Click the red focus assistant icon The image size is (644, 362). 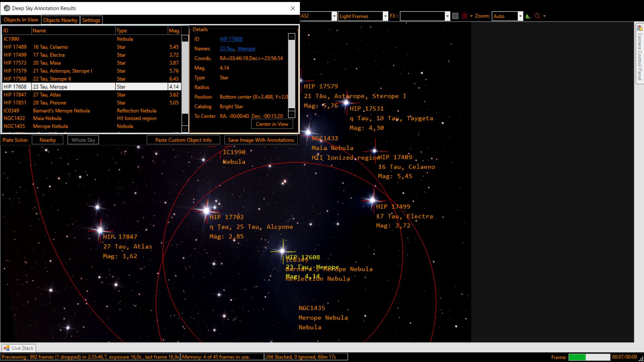pos(537,16)
